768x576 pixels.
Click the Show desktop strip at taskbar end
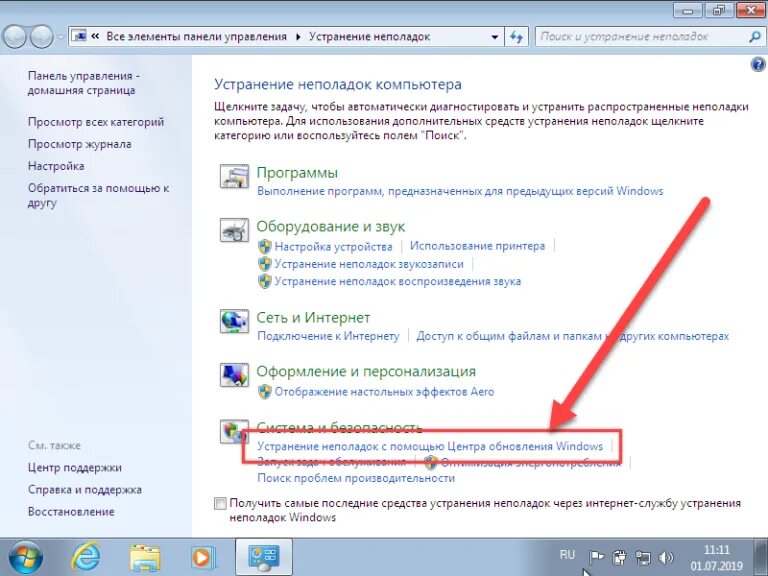point(761,557)
